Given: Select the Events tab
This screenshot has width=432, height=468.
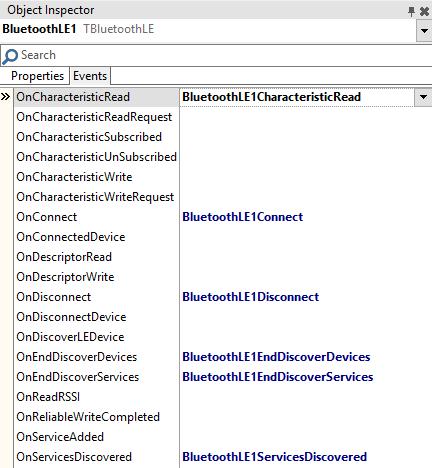Looking at the screenshot, I should coord(90,76).
